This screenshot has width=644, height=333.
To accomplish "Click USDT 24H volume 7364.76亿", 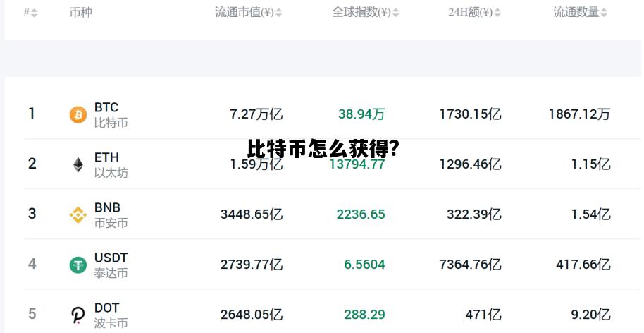I will (x=470, y=265).
